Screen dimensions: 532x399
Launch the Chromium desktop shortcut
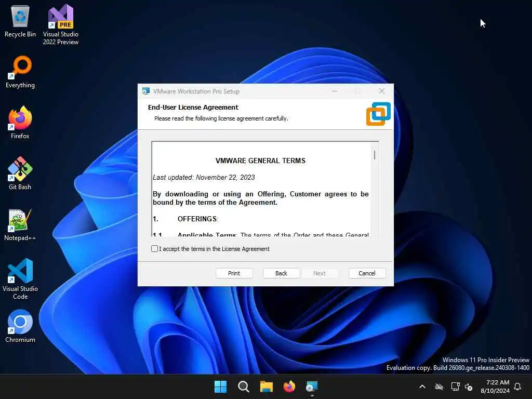pyautogui.click(x=20, y=326)
